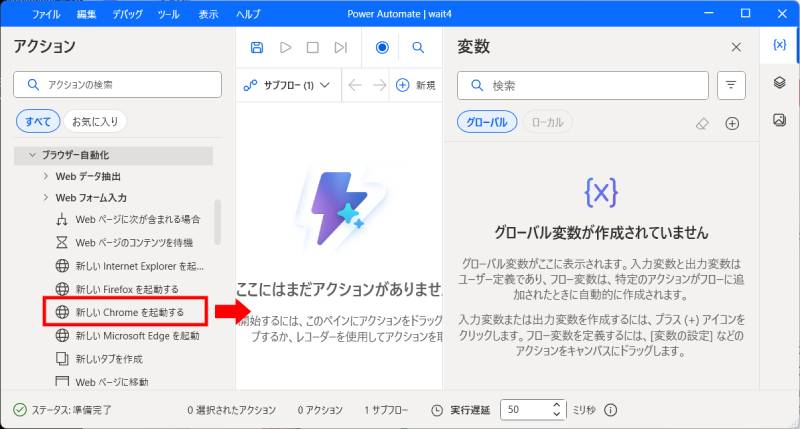Select the ローカル variables tab
The height and width of the screenshot is (429, 800).
pyautogui.click(x=547, y=122)
